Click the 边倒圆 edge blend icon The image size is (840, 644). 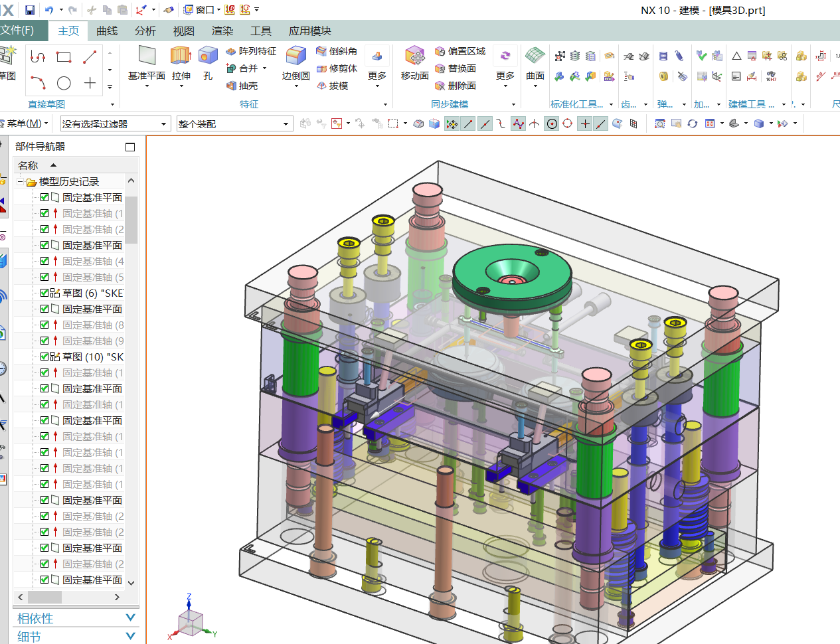(295, 56)
